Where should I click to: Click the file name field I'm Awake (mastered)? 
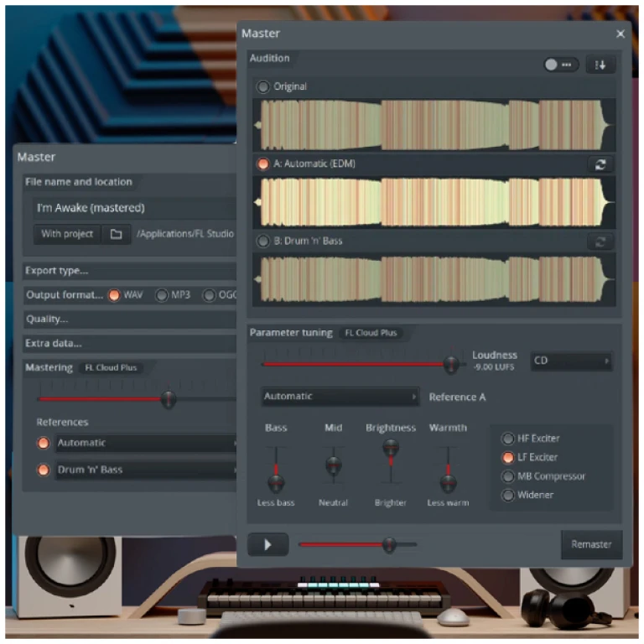pos(136,208)
